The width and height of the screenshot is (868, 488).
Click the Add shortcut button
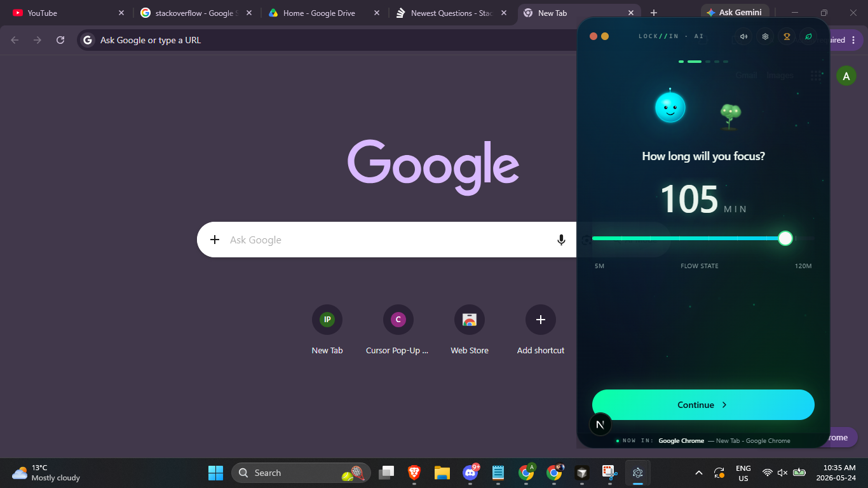point(541,329)
